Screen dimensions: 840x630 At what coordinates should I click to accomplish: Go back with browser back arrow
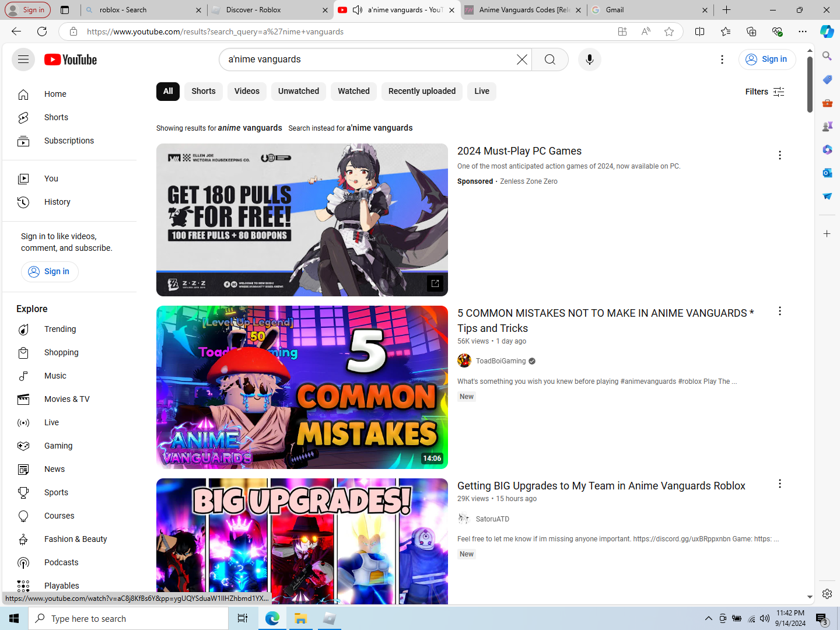[x=16, y=32]
